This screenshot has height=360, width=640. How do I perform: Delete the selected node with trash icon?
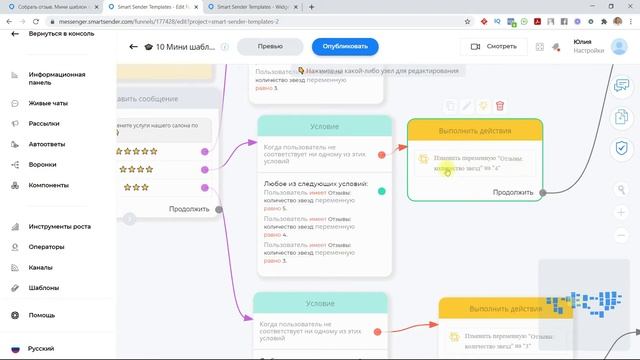pos(500,106)
